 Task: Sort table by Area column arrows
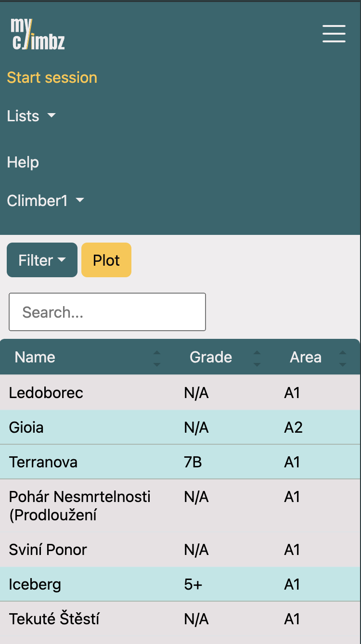342,358
